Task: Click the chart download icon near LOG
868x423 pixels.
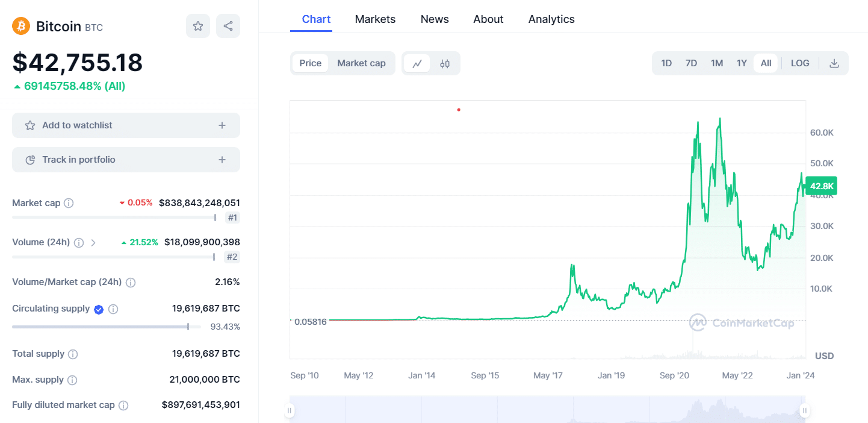Action: (x=834, y=63)
